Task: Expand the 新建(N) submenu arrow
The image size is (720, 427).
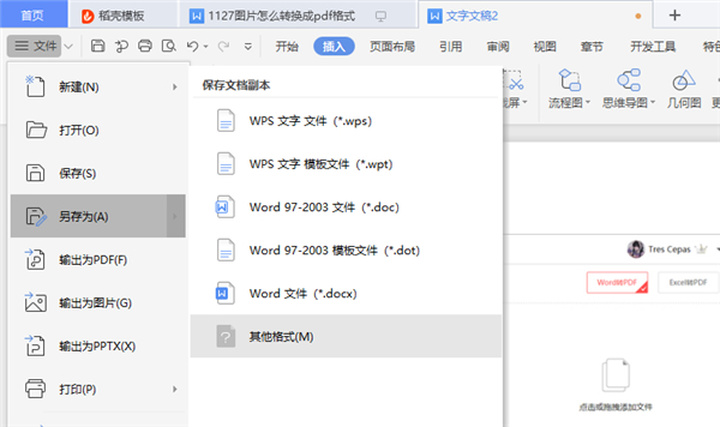Action: (x=174, y=87)
